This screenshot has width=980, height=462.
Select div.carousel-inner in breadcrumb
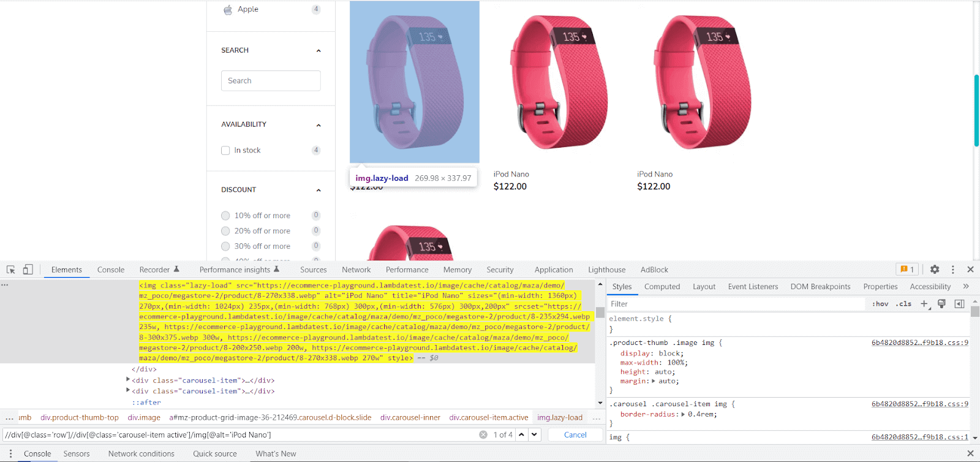tap(410, 418)
